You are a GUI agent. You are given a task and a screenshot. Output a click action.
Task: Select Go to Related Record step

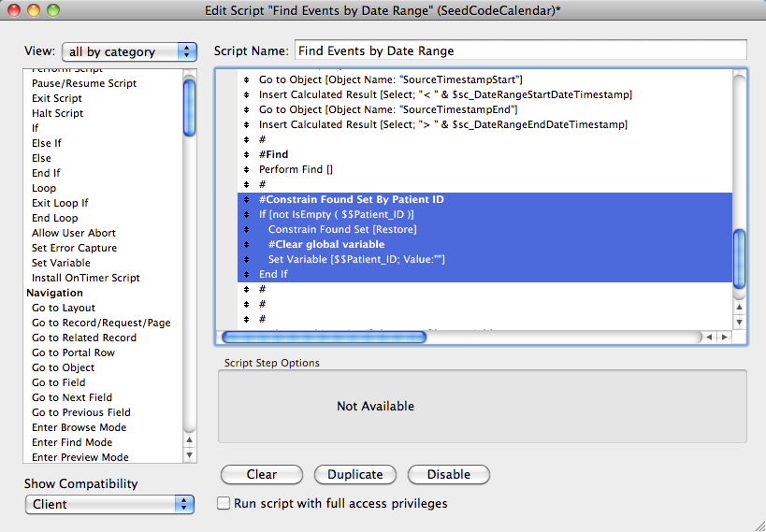[x=84, y=338]
